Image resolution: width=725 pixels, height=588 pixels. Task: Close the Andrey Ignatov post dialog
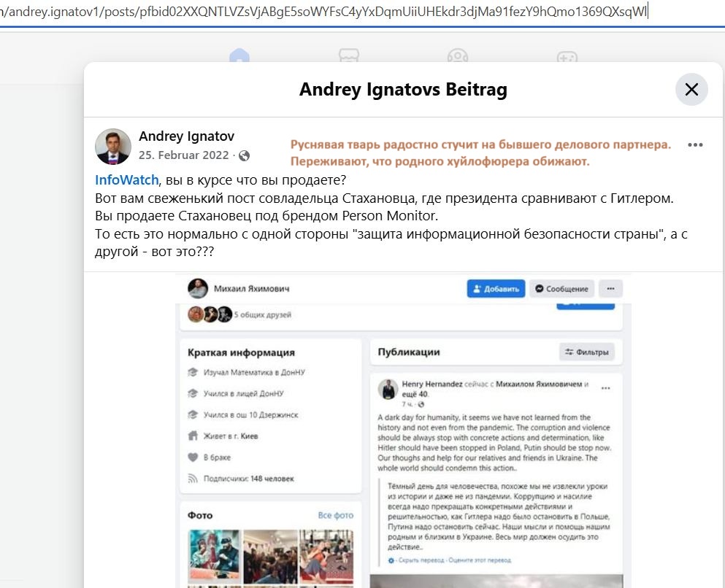pyautogui.click(x=691, y=89)
